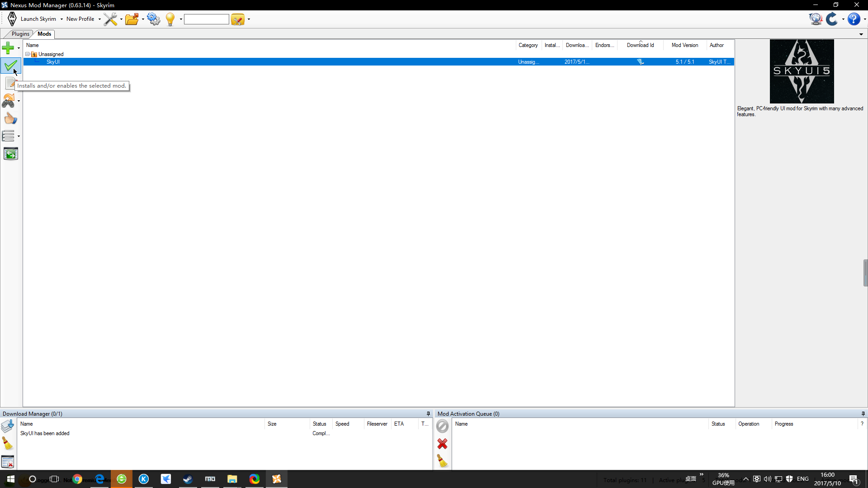
Task: Click the green plus add mod icon
Action: 8,47
